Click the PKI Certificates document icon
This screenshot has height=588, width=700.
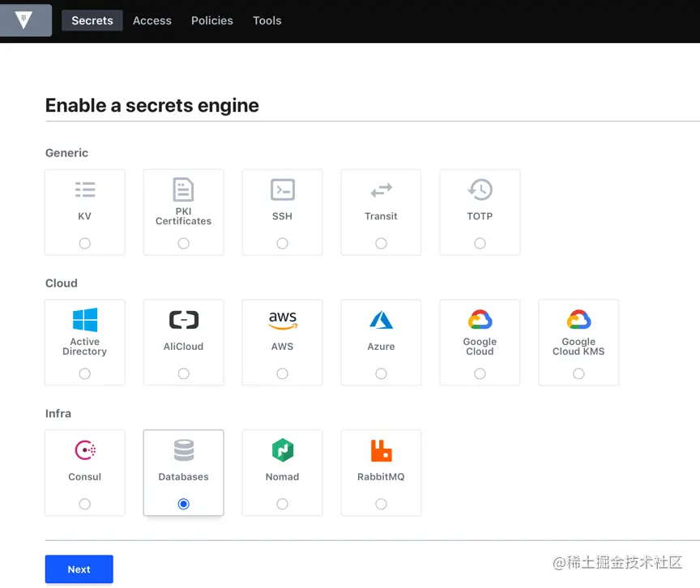183,190
